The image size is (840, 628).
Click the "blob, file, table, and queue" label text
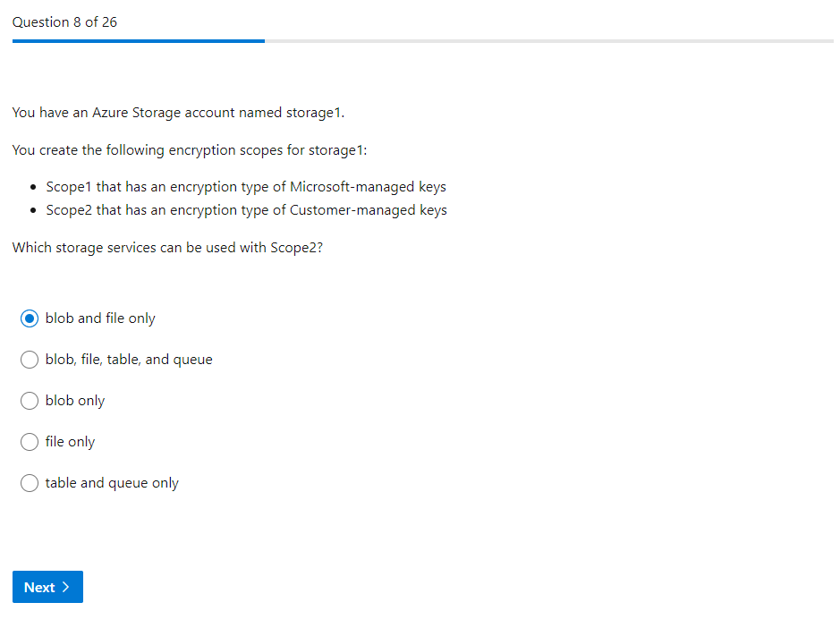[x=129, y=360]
